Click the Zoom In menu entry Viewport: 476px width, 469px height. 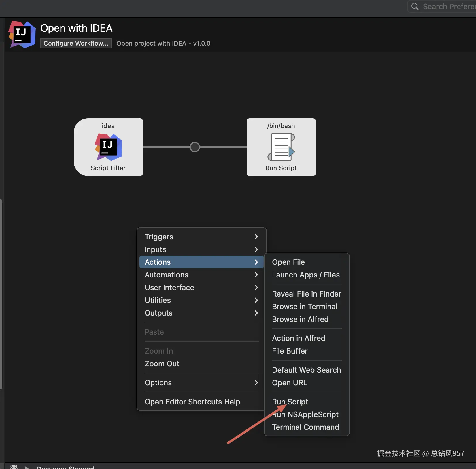pyautogui.click(x=201, y=351)
